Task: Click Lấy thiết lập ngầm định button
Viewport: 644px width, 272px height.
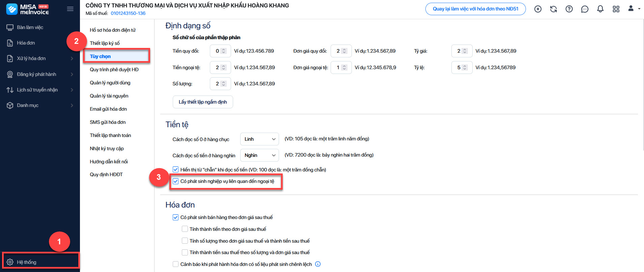Action: pyautogui.click(x=203, y=102)
